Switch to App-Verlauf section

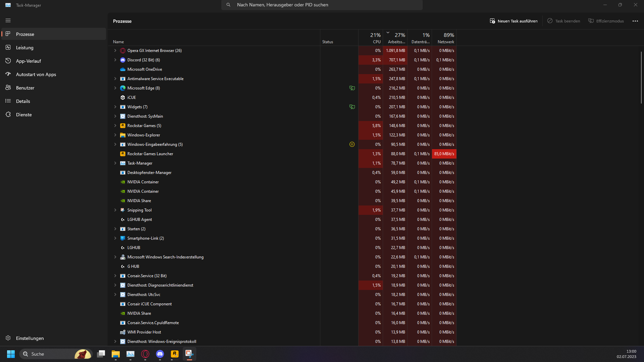28,61
